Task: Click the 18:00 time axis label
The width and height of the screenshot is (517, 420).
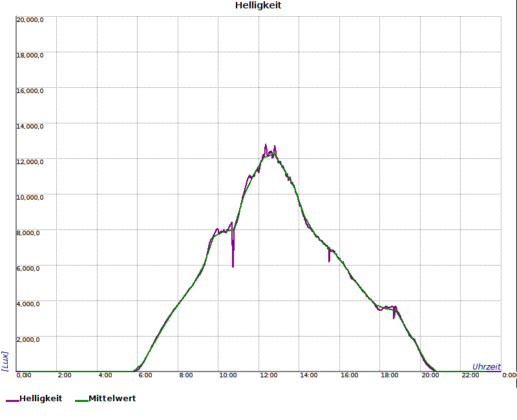Action: tap(390, 375)
